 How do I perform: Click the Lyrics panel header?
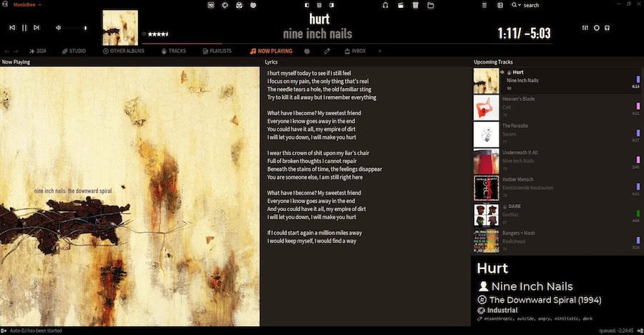pyautogui.click(x=271, y=62)
